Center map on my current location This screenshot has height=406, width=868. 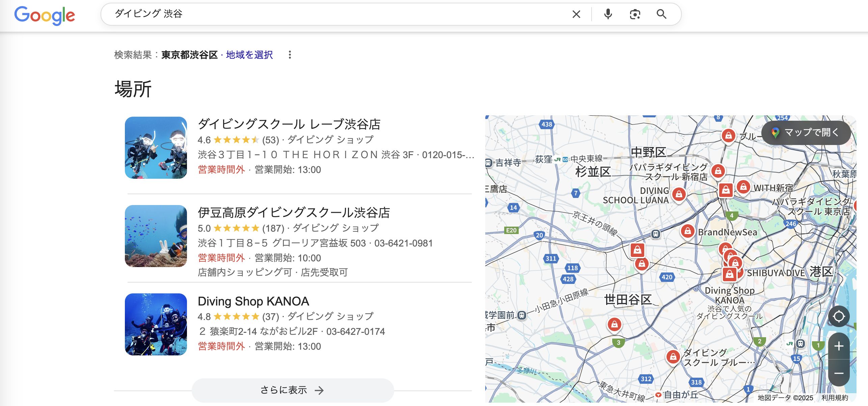839,316
